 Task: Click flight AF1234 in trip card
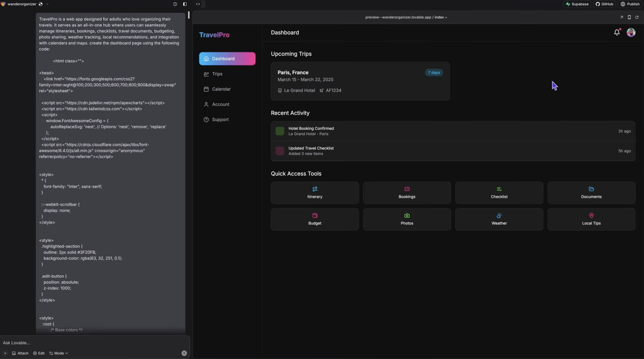point(333,90)
